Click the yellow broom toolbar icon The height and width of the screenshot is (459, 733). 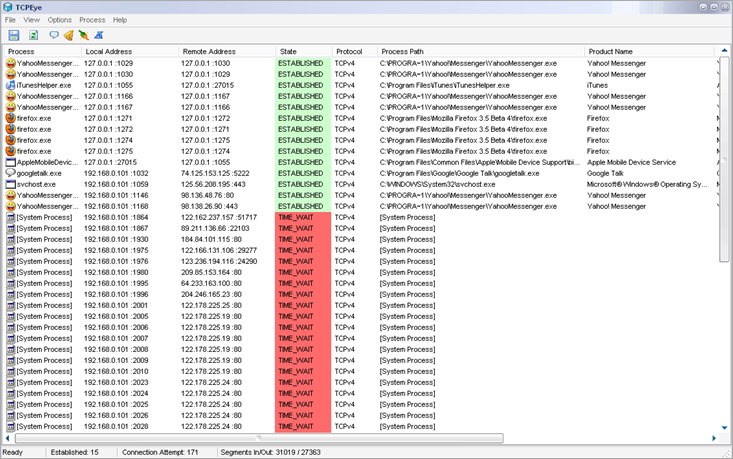(x=69, y=35)
